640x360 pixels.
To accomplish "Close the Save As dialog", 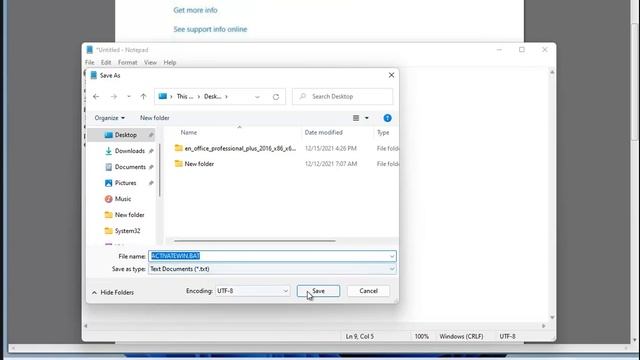I will (x=391, y=75).
